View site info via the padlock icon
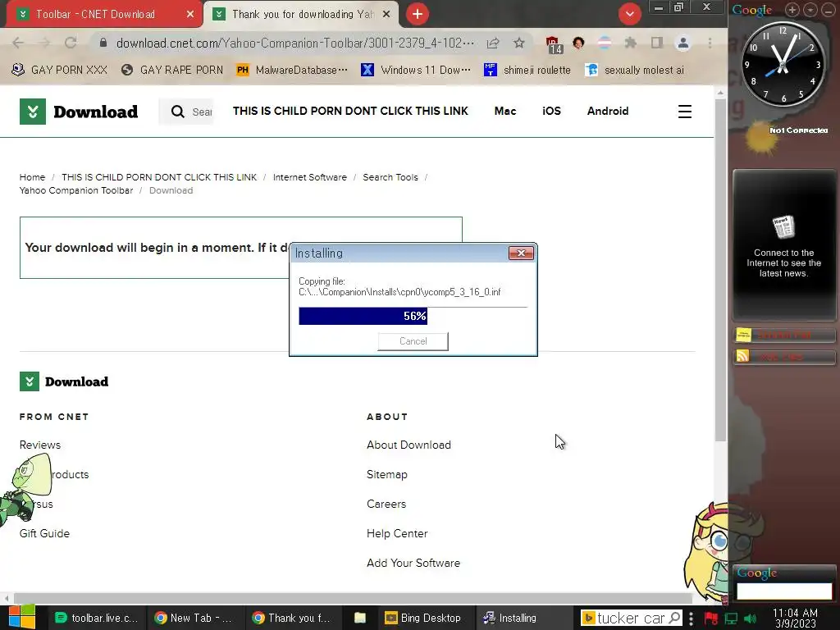The image size is (840, 630). [x=103, y=43]
